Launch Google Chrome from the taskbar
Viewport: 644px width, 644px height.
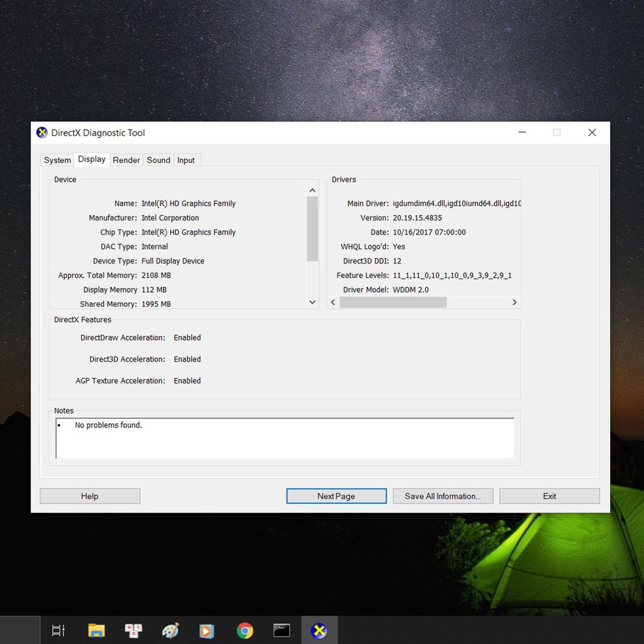pos(245,630)
